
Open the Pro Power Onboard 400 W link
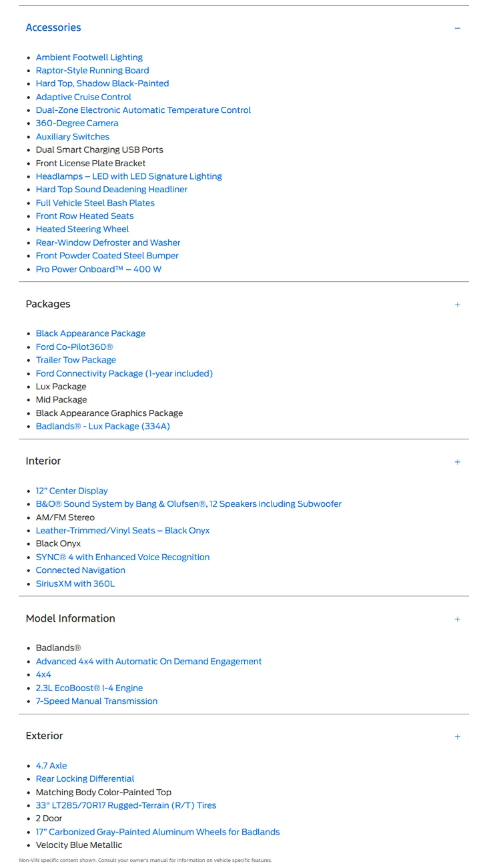coord(99,269)
